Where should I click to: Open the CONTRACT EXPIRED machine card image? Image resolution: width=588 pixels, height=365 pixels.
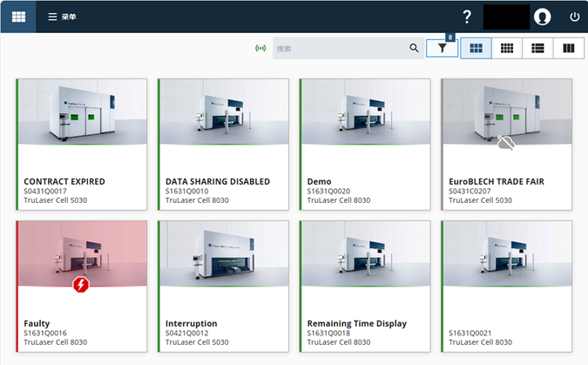pyautogui.click(x=83, y=112)
